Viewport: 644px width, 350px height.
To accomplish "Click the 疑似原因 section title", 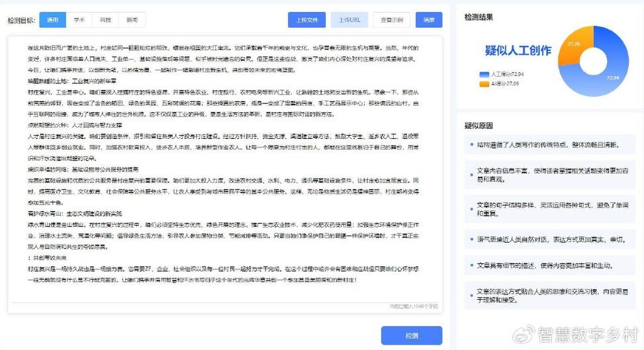I will pos(479,126).
